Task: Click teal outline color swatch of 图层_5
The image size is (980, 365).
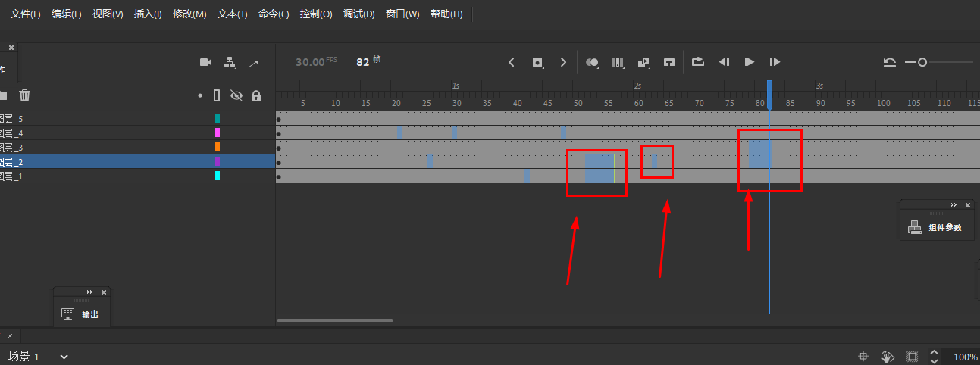Action: tap(217, 118)
